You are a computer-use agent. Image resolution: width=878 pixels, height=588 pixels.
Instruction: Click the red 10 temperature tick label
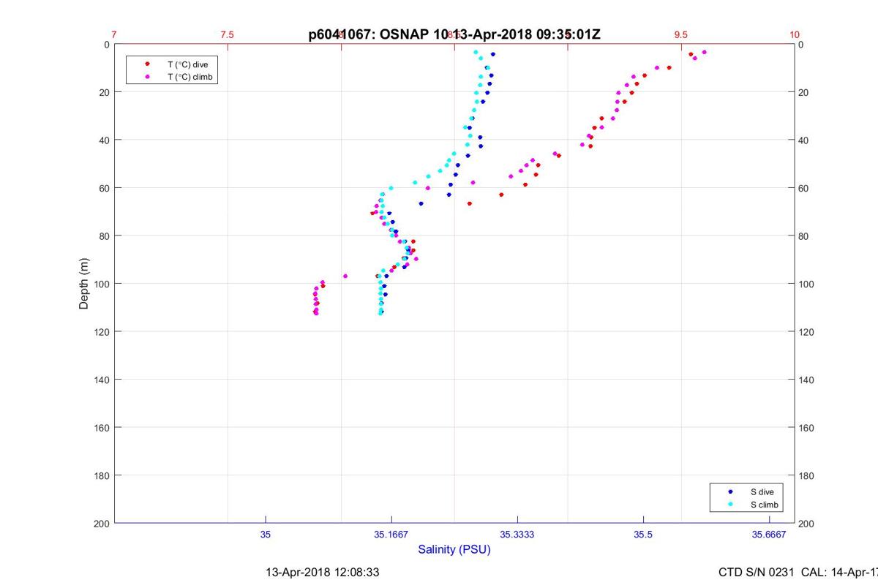click(795, 34)
